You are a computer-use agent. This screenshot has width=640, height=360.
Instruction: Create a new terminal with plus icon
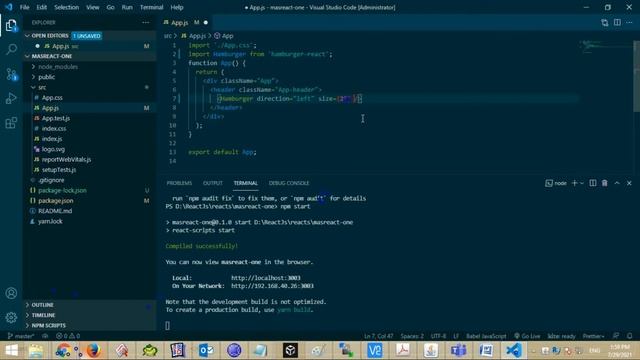click(x=574, y=183)
